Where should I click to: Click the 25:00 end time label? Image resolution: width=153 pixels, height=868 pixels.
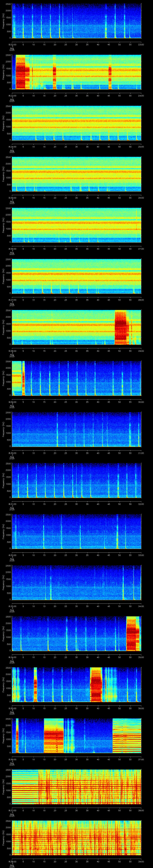tap(141, 147)
